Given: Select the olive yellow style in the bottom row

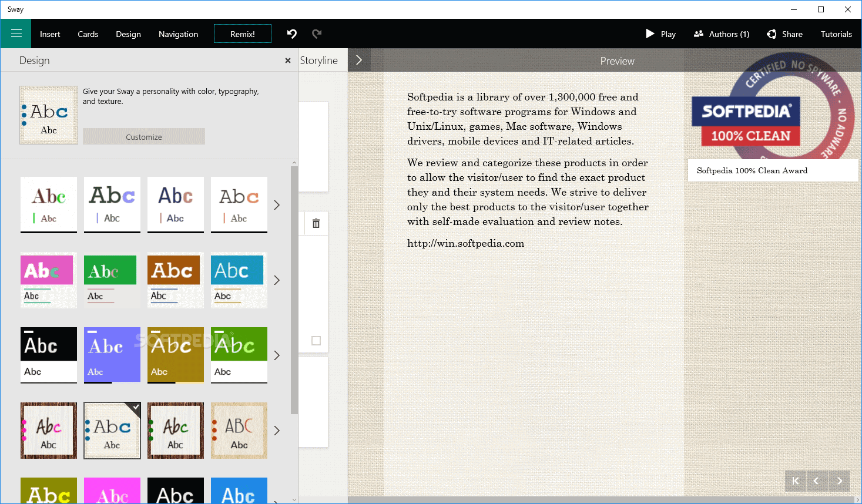Looking at the screenshot, I should click(49, 490).
